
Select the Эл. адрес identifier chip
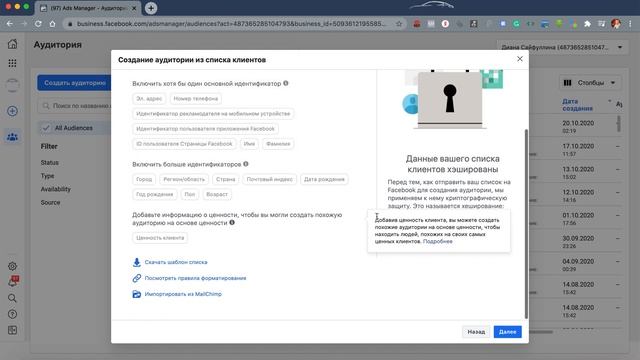click(149, 98)
